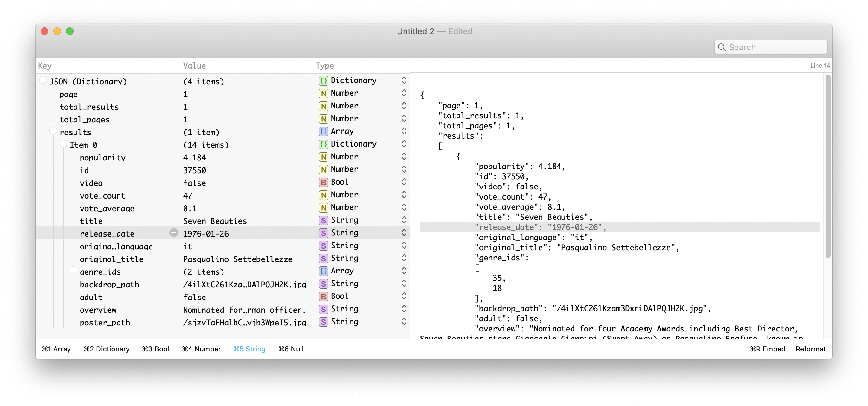The height and width of the screenshot is (406, 868).
Task: Click the String type icon for title
Action: [x=323, y=220]
